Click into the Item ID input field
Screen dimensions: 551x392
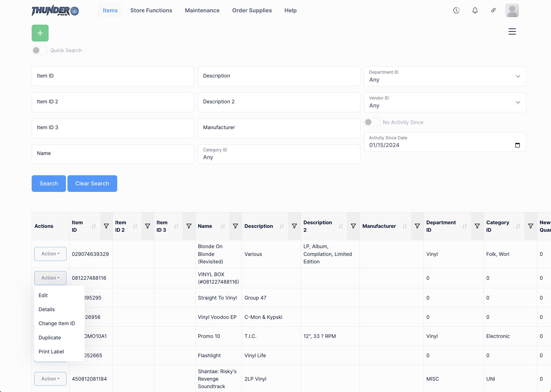point(113,76)
